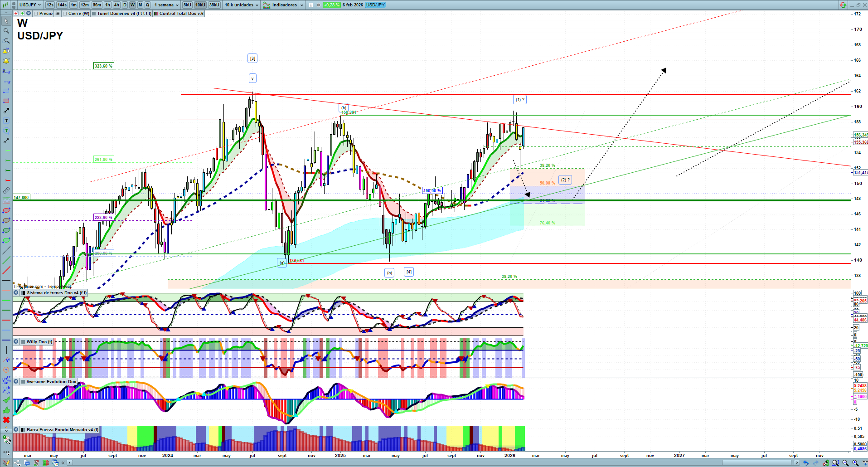Choose the red rectangle drawing tool

tap(6, 101)
